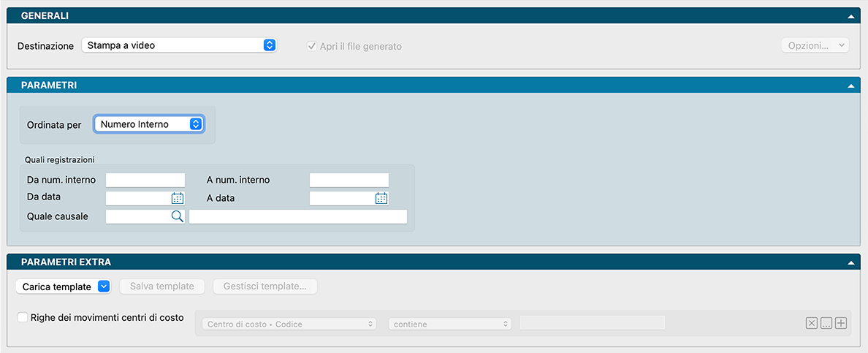Add filter row with plus icon
868x353 pixels.
[x=840, y=324]
